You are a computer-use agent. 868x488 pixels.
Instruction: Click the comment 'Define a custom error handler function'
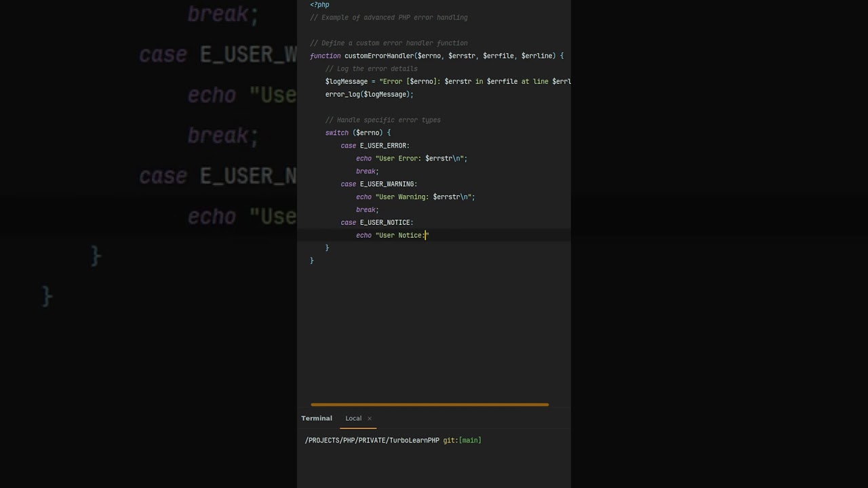[x=389, y=43]
